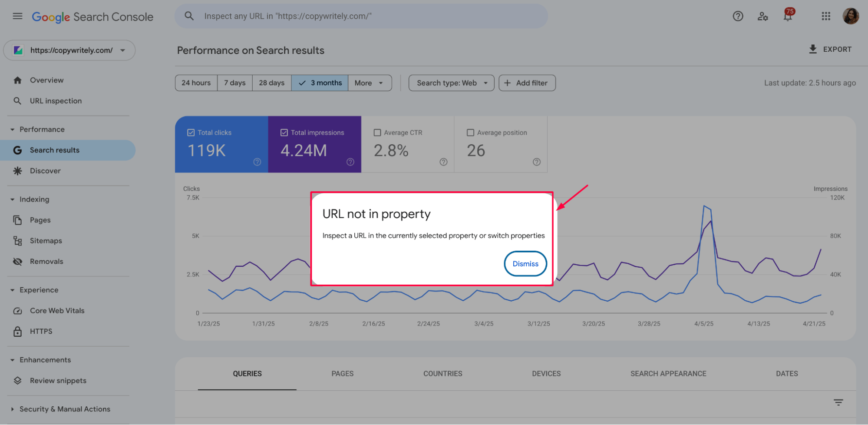Click the Export label

[837, 49]
